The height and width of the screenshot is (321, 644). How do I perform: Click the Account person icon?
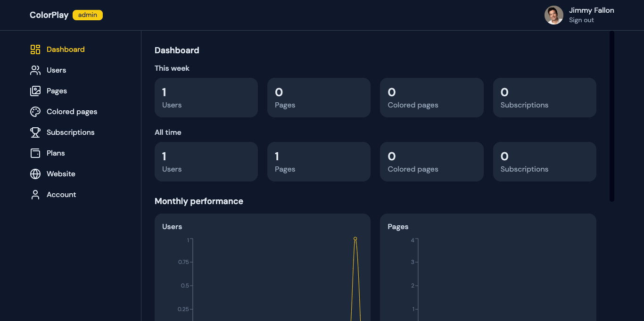(x=35, y=195)
